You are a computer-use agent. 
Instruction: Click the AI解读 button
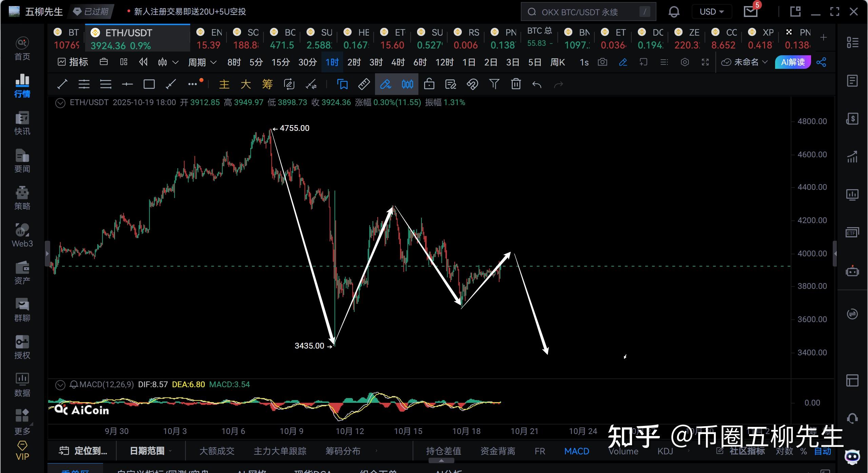pyautogui.click(x=793, y=62)
